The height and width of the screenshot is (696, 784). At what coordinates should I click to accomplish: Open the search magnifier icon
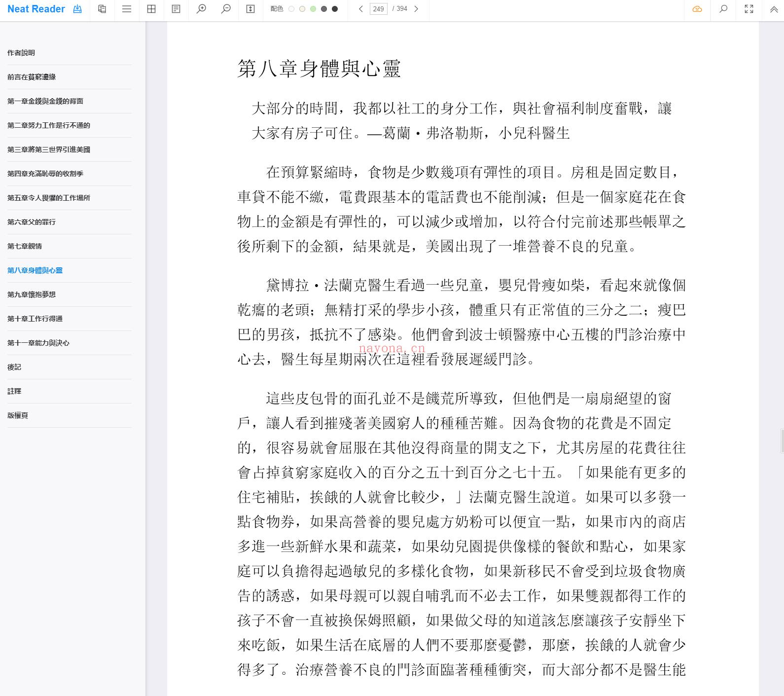(723, 9)
